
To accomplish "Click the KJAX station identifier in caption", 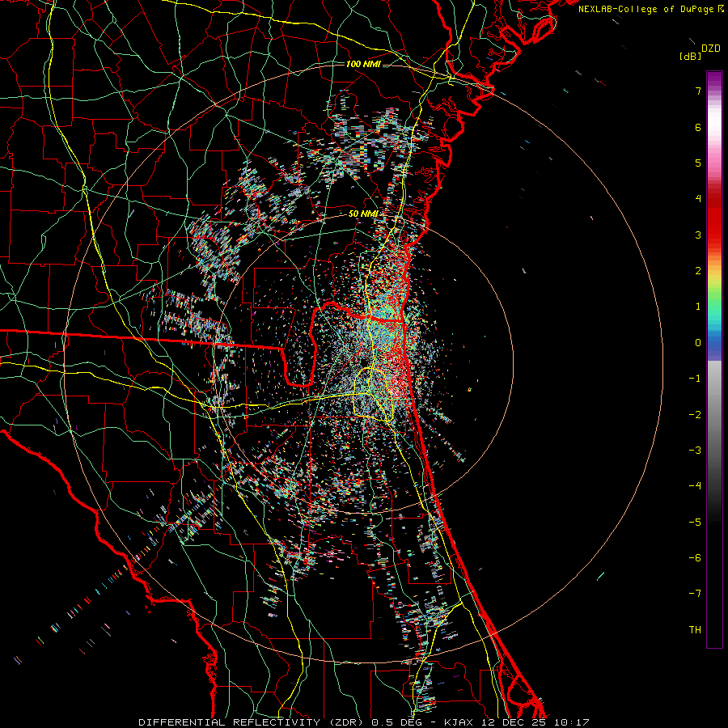I will [459, 722].
